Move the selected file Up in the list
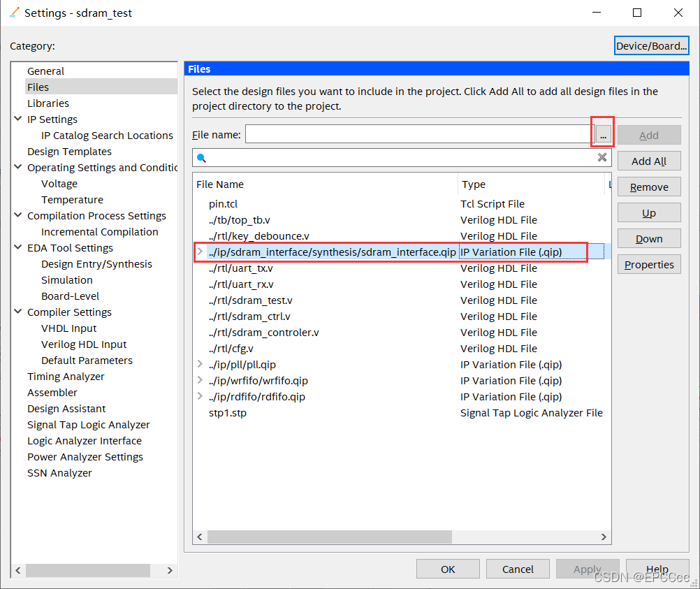Viewport: 700px width, 589px height. [x=648, y=212]
